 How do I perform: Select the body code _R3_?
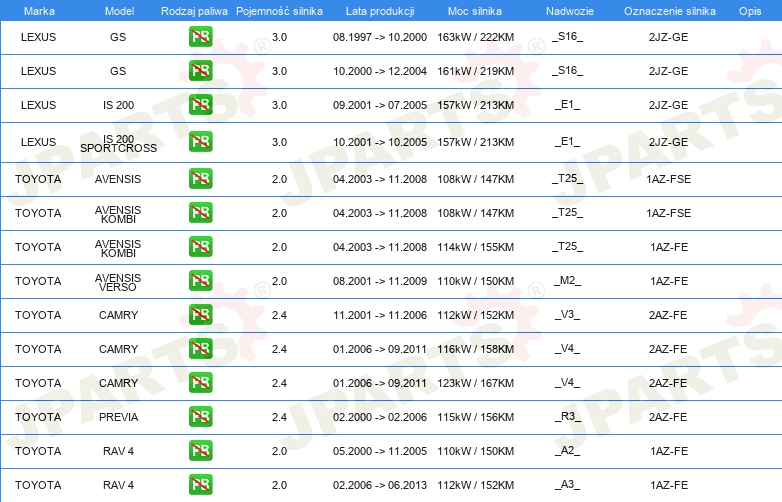tap(568, 417)
